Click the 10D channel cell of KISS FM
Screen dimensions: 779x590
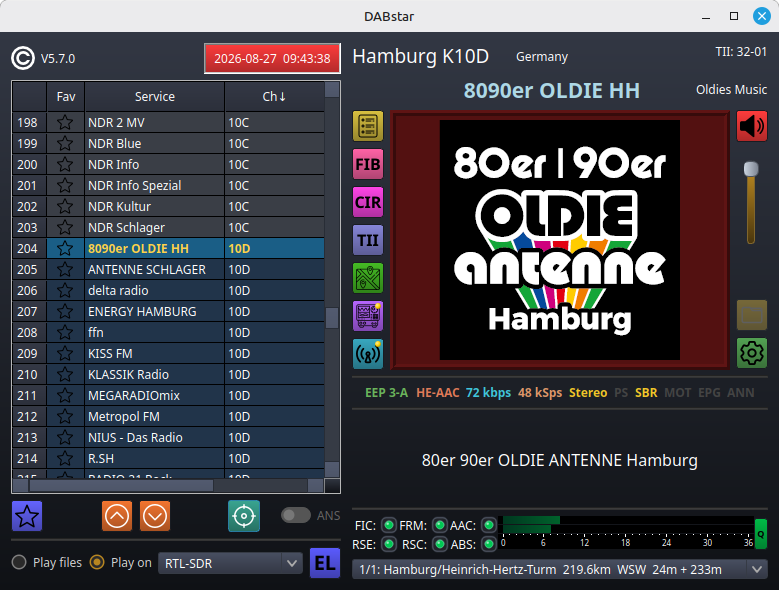(x=274, y=354)
